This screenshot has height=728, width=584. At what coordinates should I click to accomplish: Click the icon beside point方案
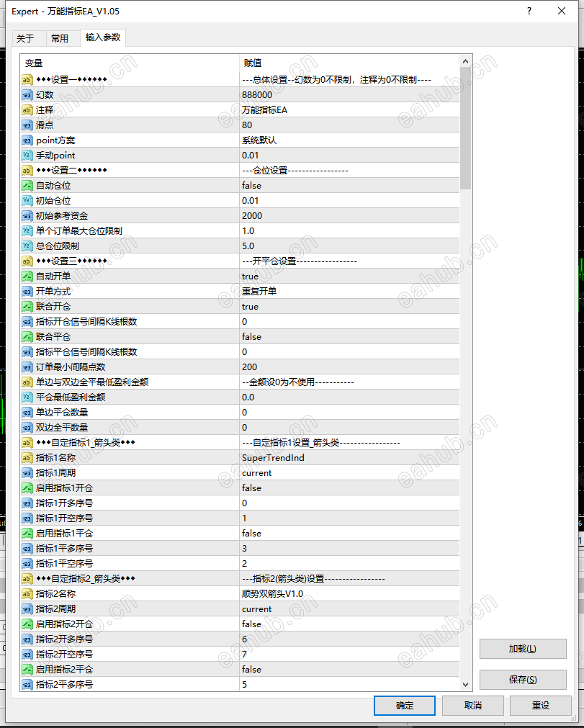(x=27, y=140)
